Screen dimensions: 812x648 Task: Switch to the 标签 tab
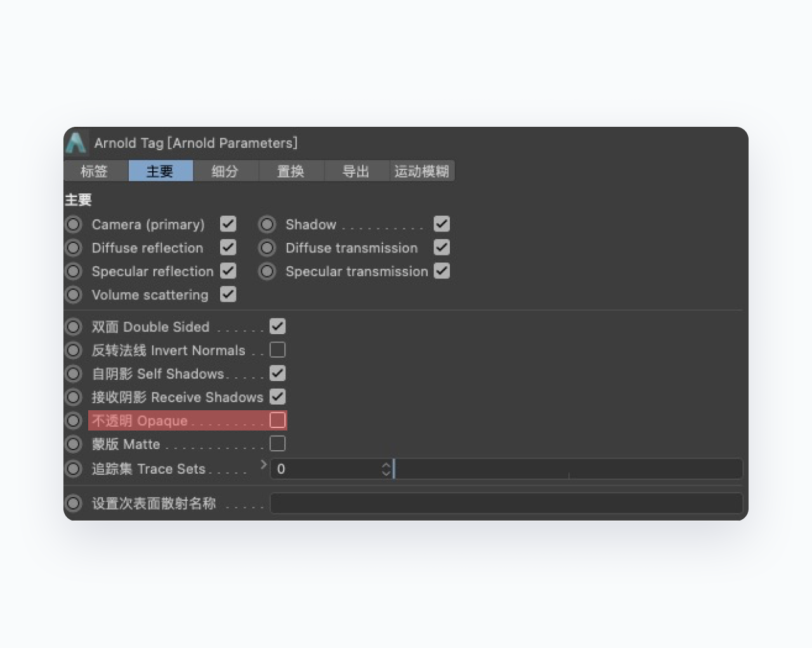tap(95, 171)
